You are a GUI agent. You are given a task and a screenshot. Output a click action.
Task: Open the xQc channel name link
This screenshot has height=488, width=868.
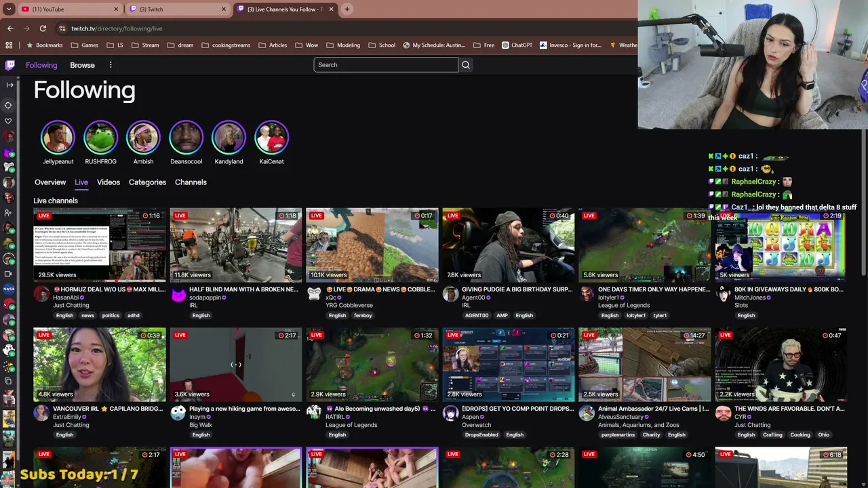point(332,298)
